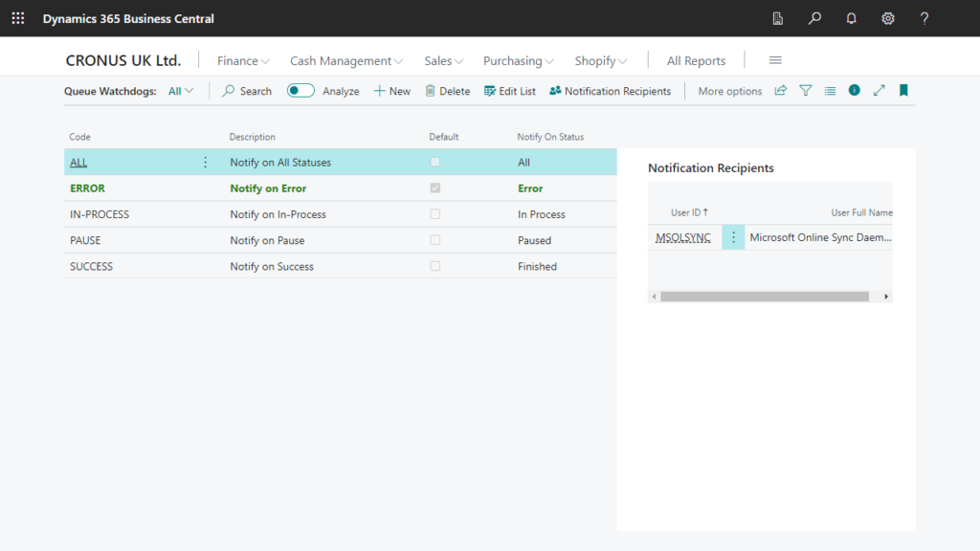980x551 pixels.
Task: Click More options in the action bar
Action: tap(729, 91)
